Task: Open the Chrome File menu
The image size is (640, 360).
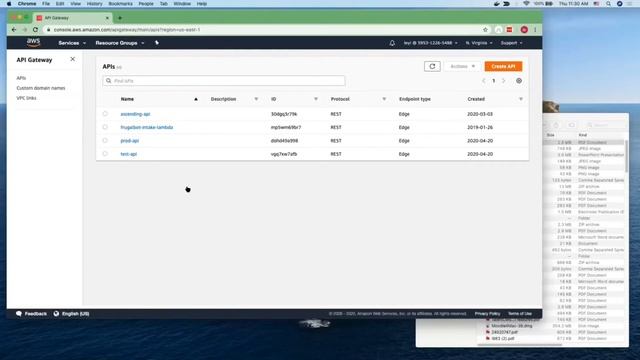Action: coord(46,4)
